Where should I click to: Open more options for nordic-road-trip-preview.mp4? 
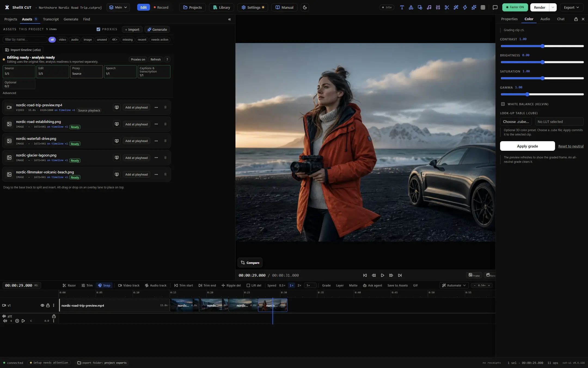pos(156,107)
